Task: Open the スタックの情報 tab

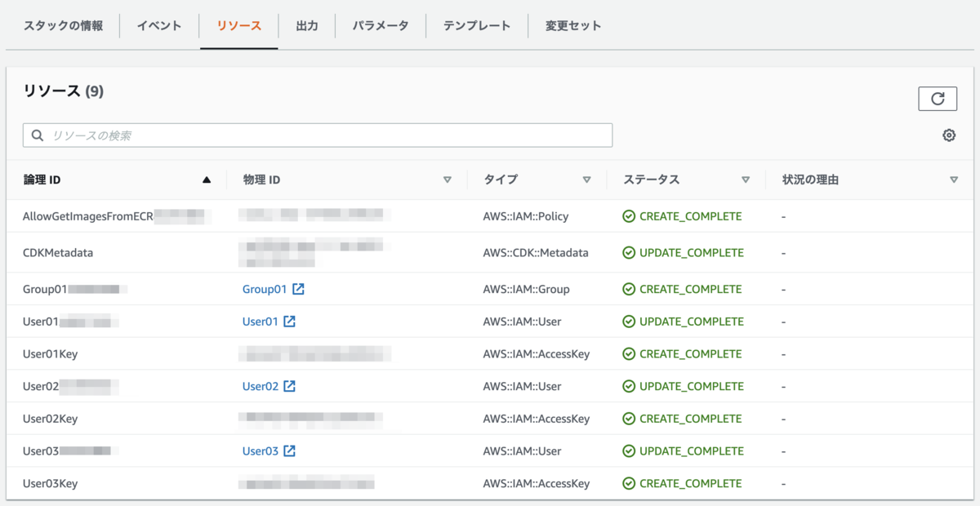Action: pyautogui.click(x=64, y=25)
